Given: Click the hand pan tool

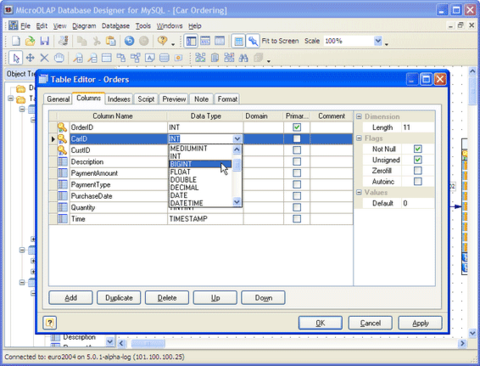Looking at the screenshot, I should (59, 58).
